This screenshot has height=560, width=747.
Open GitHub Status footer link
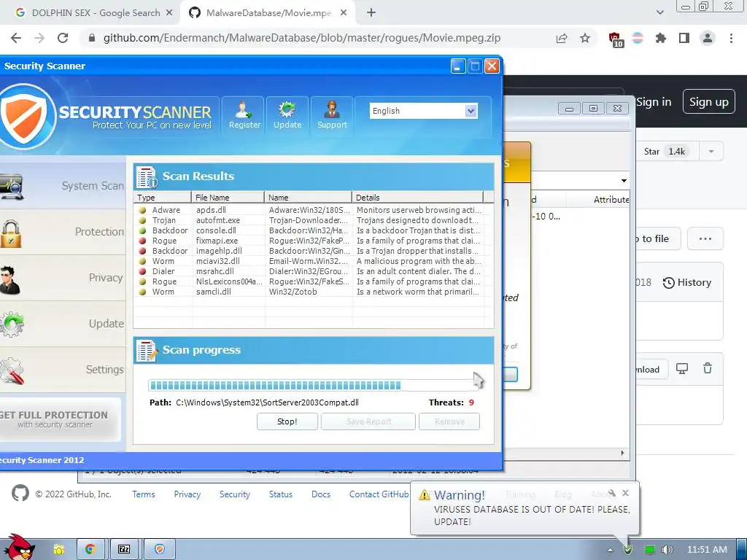point(281,494)
